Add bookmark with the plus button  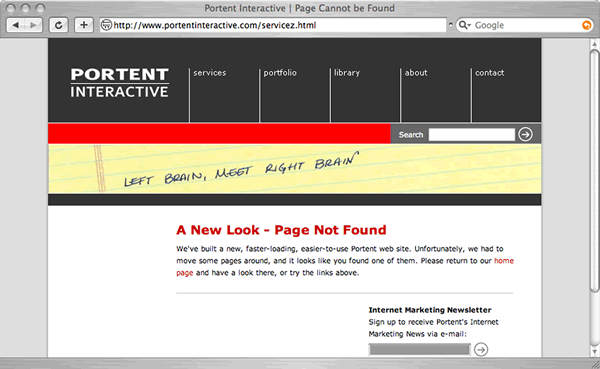click(x=83, y=25)
